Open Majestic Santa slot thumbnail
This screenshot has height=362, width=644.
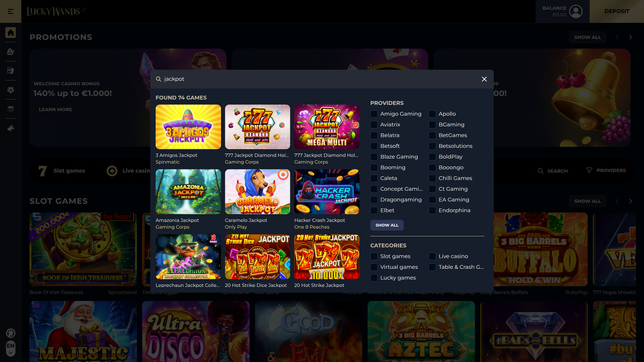(83, 332)
